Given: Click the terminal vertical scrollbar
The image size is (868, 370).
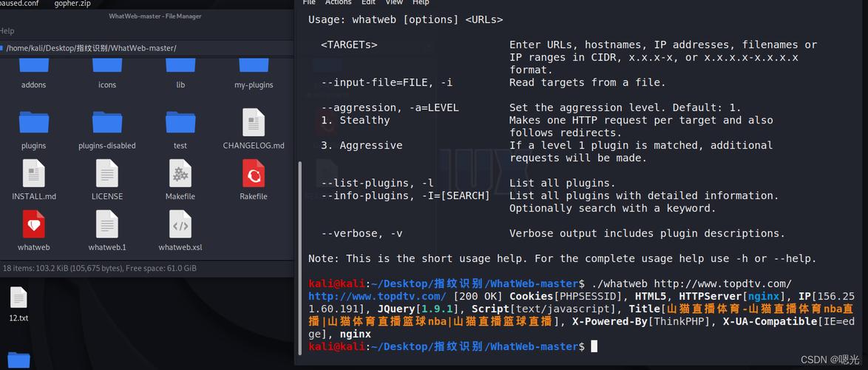Looking at the screenshot, I should 301,258.
